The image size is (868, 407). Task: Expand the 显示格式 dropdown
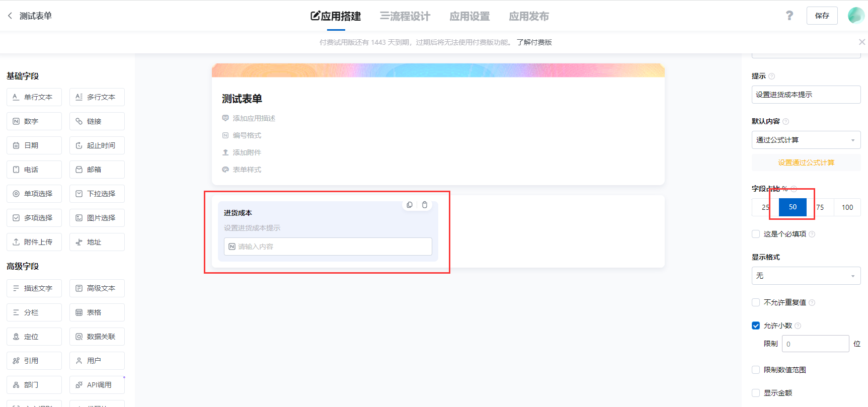(x=806, y=276)
